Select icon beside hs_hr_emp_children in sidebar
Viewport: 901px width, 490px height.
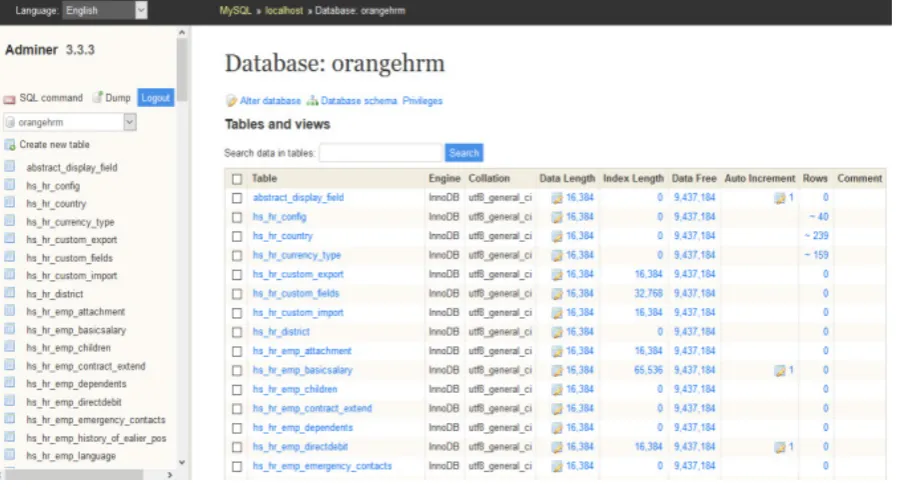click(10, 347)
